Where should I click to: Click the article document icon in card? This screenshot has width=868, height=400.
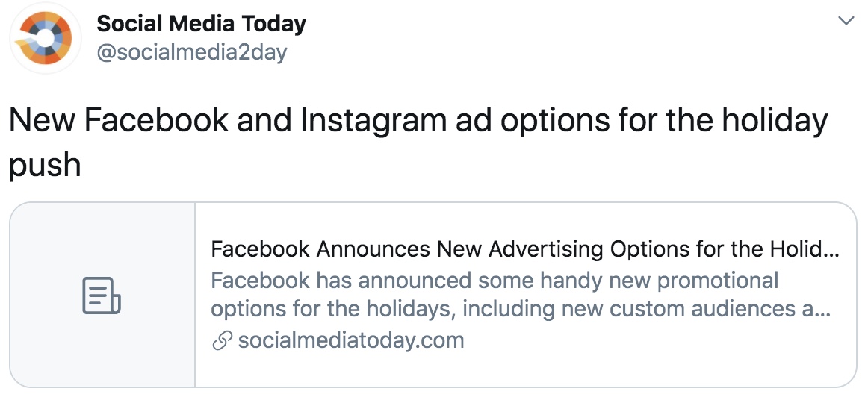[x=102, y=296]
